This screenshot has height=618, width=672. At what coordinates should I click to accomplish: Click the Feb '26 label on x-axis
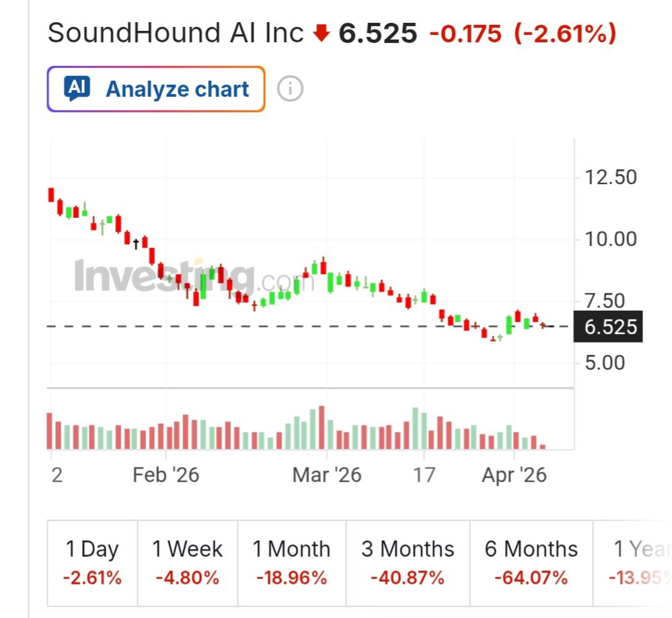pos(167,475)
